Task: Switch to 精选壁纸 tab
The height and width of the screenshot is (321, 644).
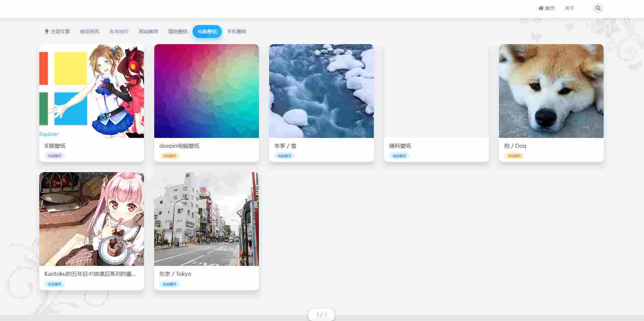Action: [178, 31]
